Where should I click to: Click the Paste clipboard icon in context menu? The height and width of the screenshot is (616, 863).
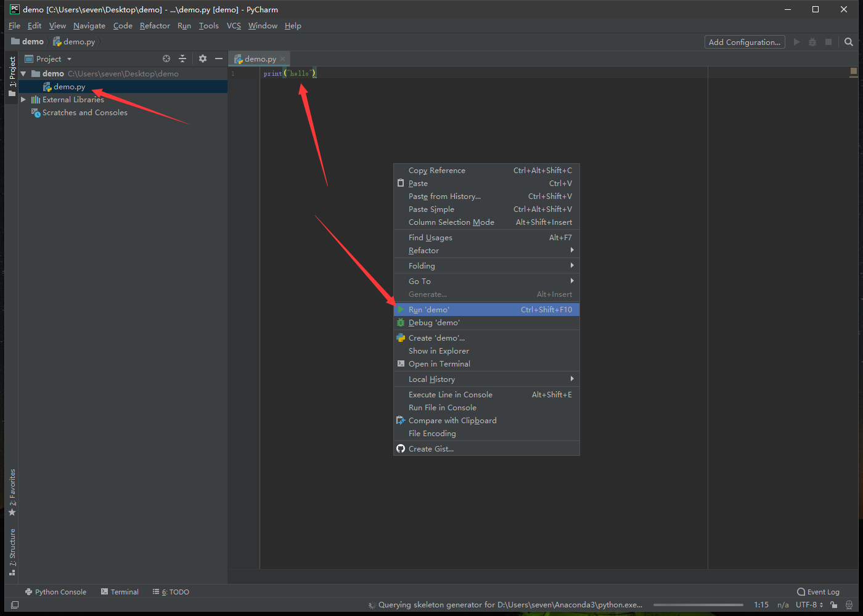[401, 184]
